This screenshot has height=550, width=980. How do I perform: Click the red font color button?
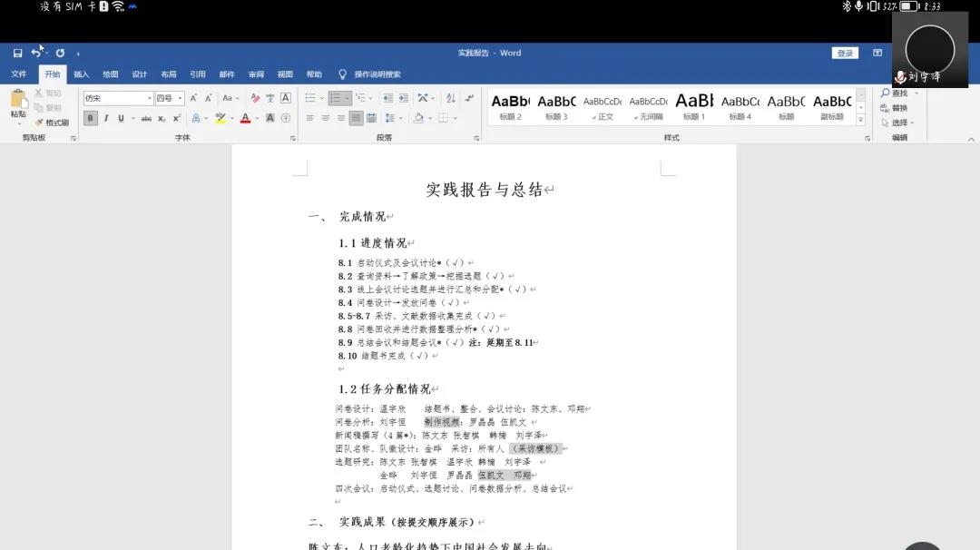[244, 118]
